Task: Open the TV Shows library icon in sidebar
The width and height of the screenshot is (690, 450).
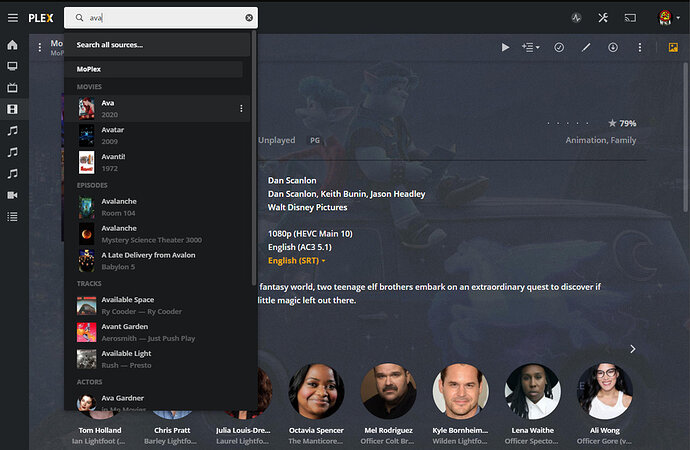Action: 12,88
